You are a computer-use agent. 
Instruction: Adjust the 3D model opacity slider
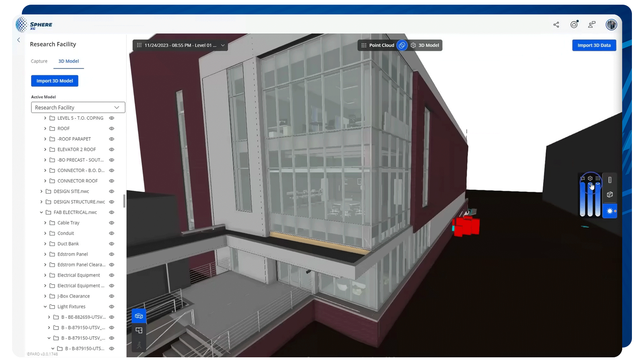[x=590, y=200]
